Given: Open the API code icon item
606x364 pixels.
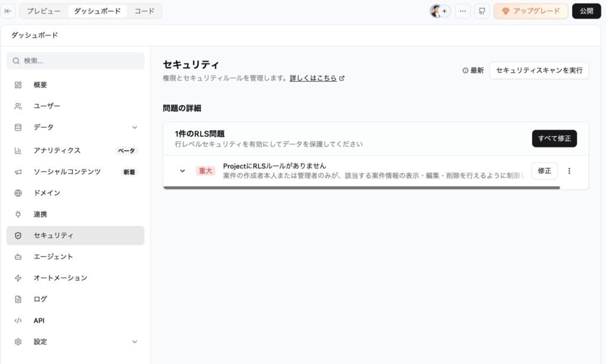Looking at the screenshot, I should (18, 321).
